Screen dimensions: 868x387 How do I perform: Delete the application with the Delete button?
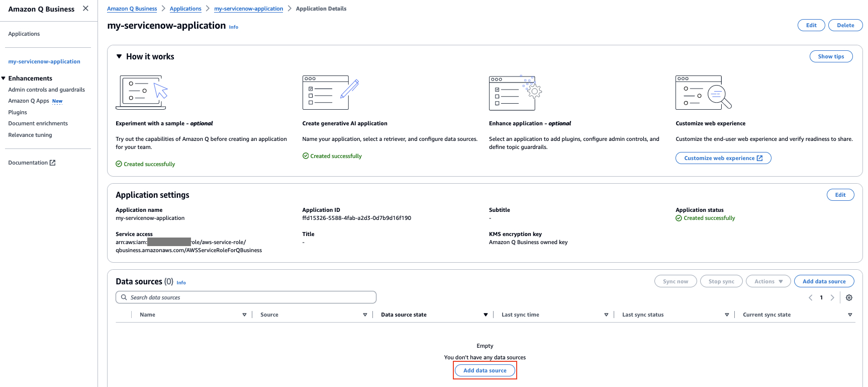tap(845, 25)
